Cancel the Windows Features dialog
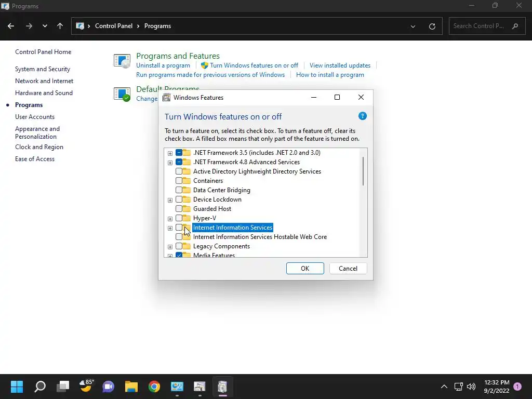 (348, 269)
